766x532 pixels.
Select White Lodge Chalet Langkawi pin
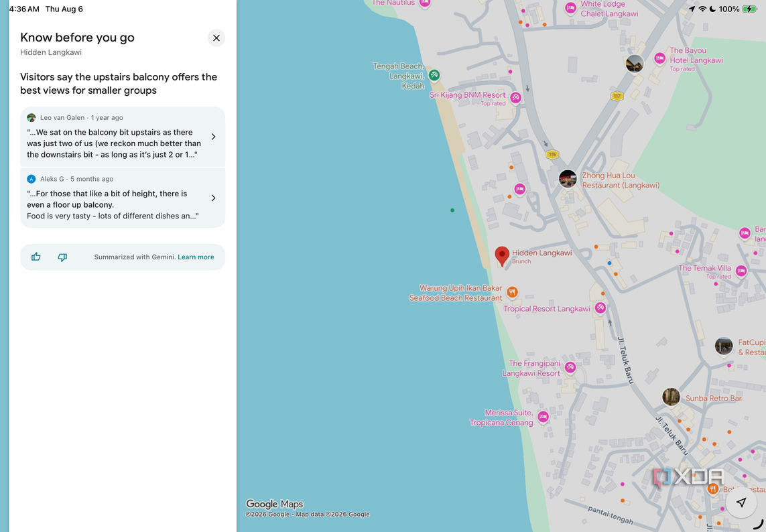[x=570, y=8]
